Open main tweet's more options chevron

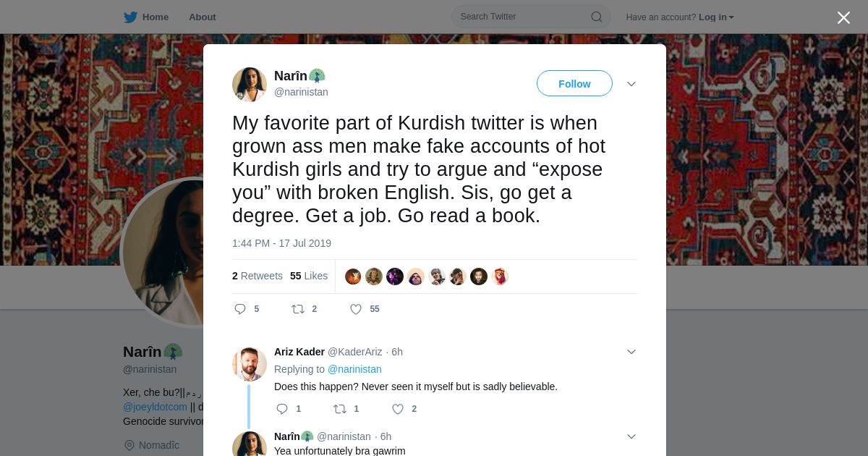[631, 84]
